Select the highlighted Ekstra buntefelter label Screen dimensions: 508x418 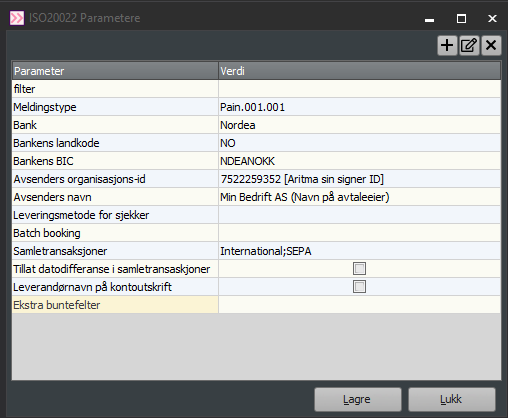tap(115, 305)
